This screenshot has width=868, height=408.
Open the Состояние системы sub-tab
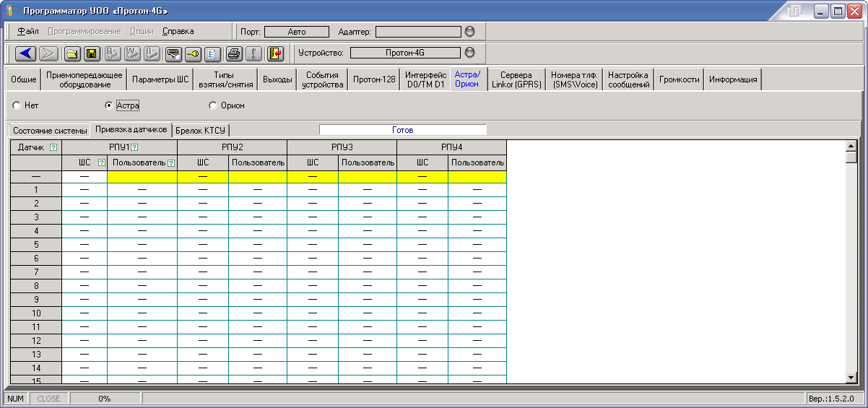49,131
